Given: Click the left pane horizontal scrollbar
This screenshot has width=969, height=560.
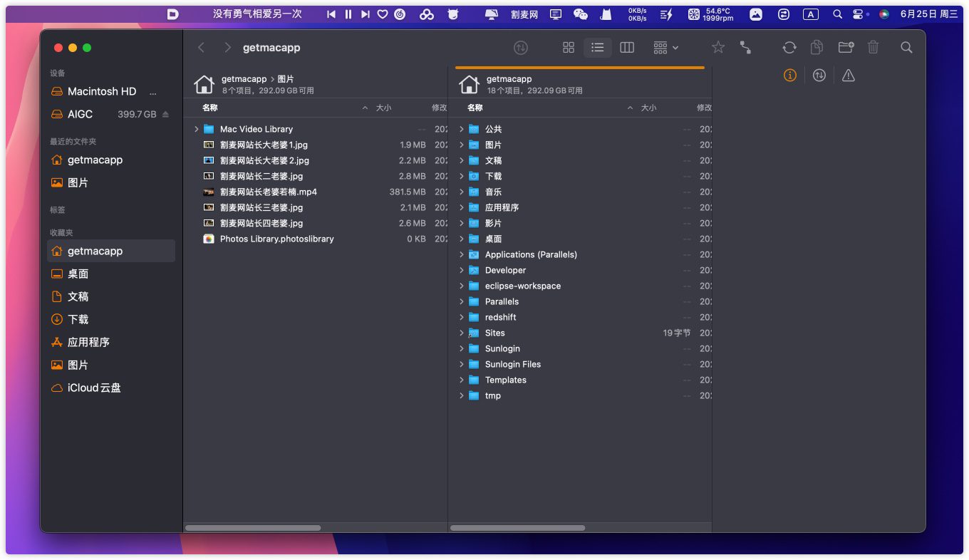Looking at the screenshot, I should [253, 528].
